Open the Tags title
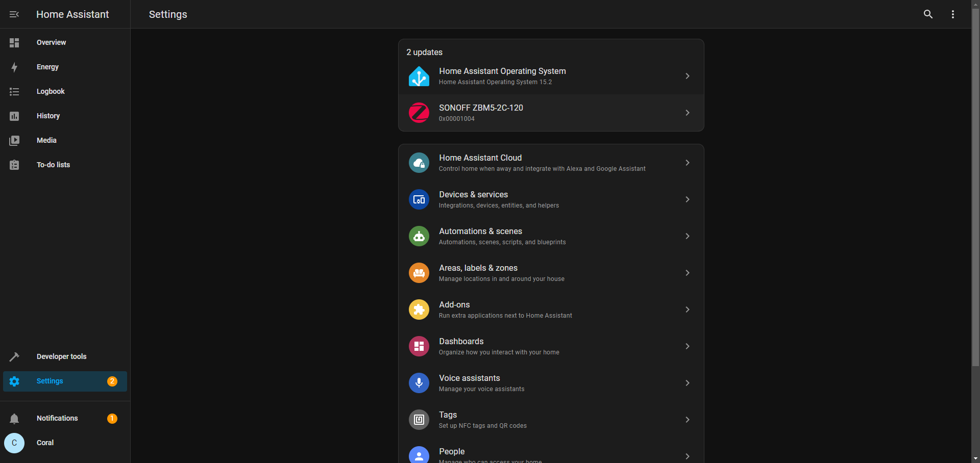 pyautogui.click(x=448, y=415)
